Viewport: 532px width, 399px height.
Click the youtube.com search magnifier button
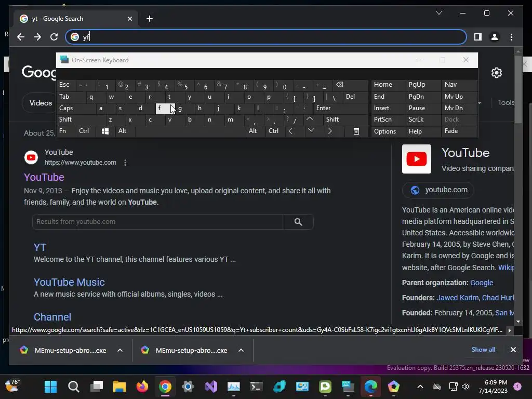[x=298, y=222]
